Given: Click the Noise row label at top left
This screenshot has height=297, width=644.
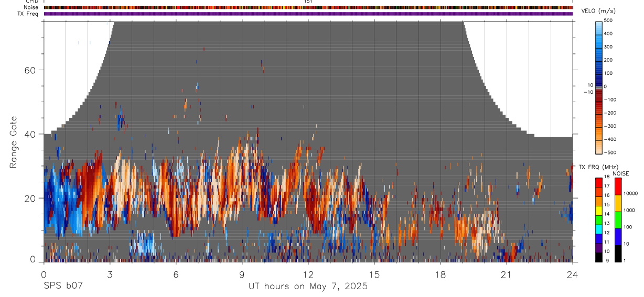Looking at the screenshot, I should click(31, 7).
